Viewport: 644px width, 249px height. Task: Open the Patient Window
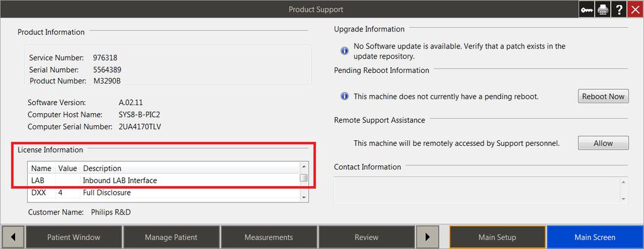tap(74, 237)
